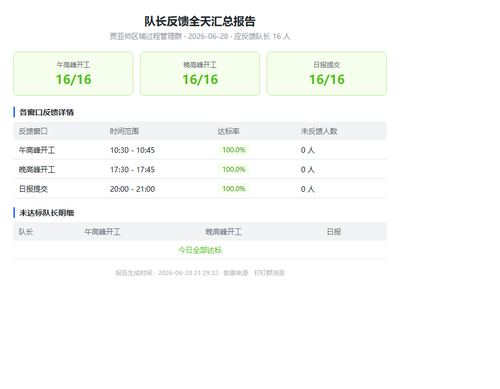Click 100.0% badge in 日报提交 row
This screenshot has height=389, width=500.
click(x=234, y=189)
